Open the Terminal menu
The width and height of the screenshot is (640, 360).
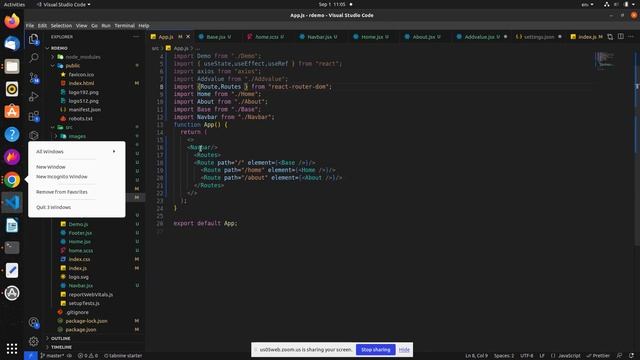pos(124,25)
